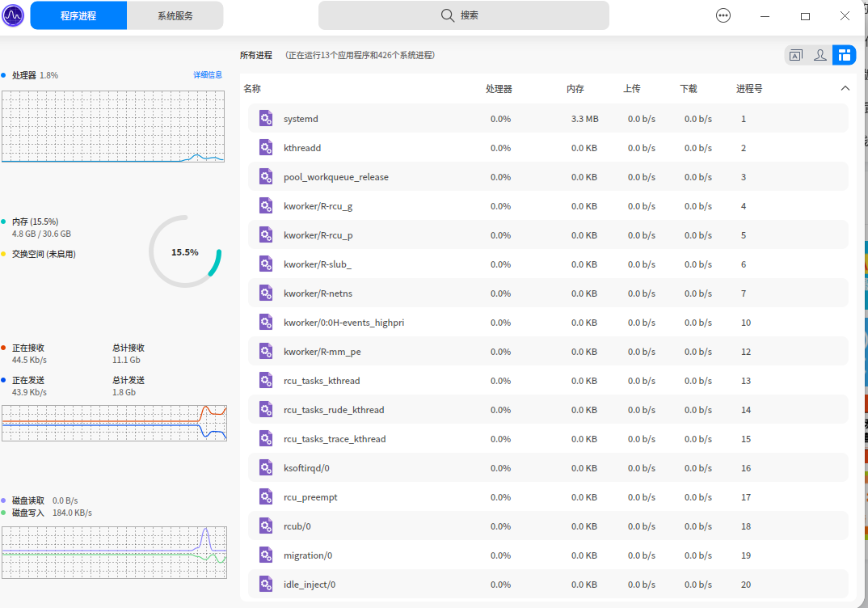Click the kworker/R-rcu_p process icon
Screen dimensions: 868x608
[x=266, y=234]
